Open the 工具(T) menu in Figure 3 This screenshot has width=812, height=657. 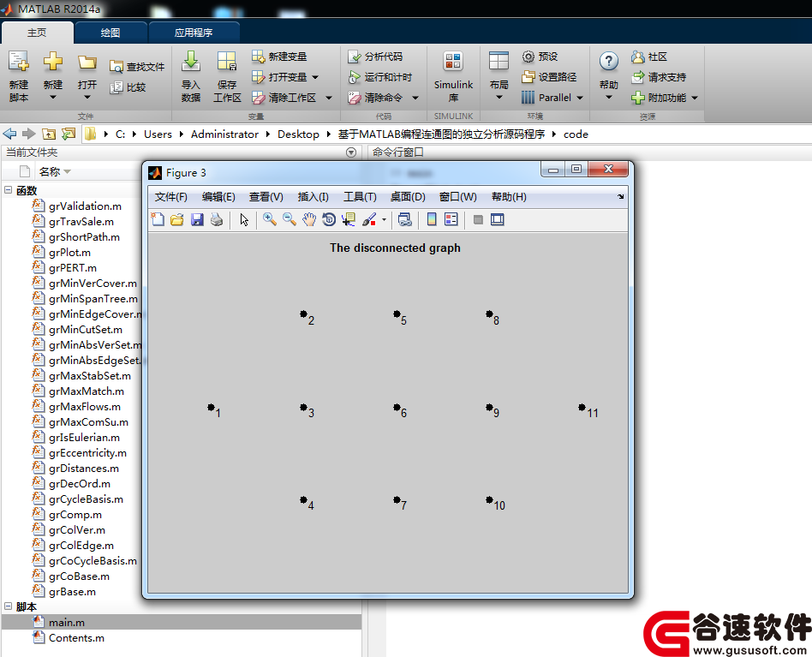pos(360,197)
